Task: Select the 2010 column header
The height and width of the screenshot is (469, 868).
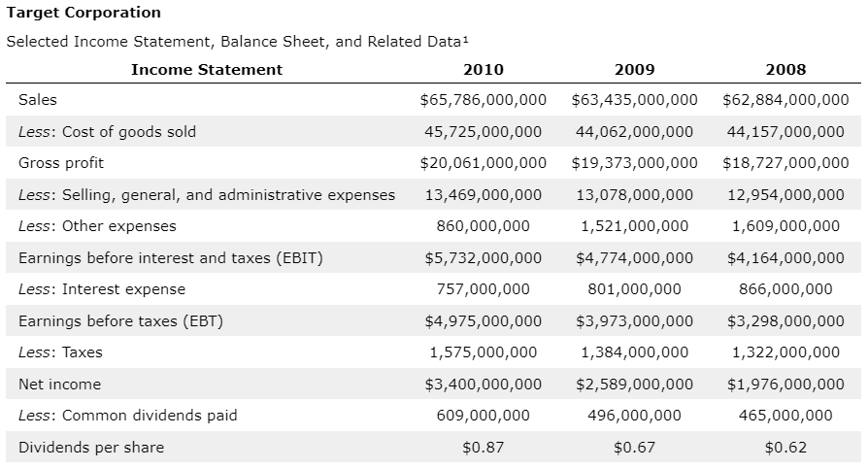Action: pyautogui.click(x=484, y=70)
